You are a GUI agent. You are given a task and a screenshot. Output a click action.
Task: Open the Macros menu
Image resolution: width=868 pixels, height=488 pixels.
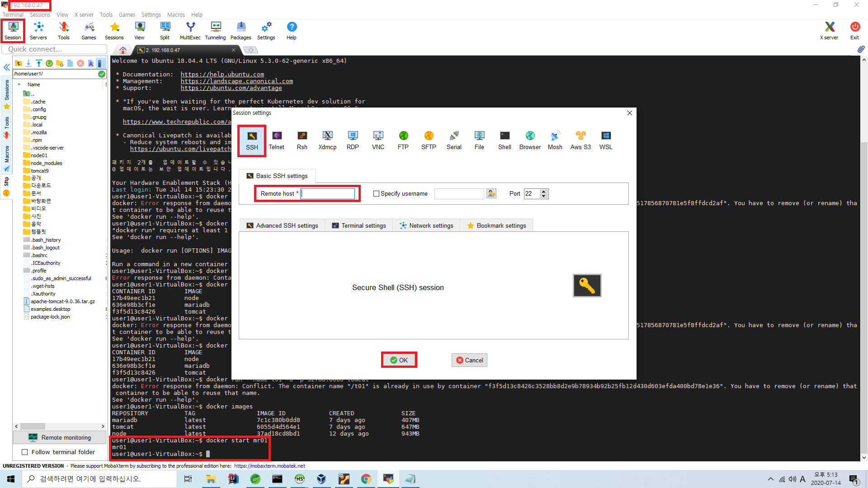click(x=176, y=14)
